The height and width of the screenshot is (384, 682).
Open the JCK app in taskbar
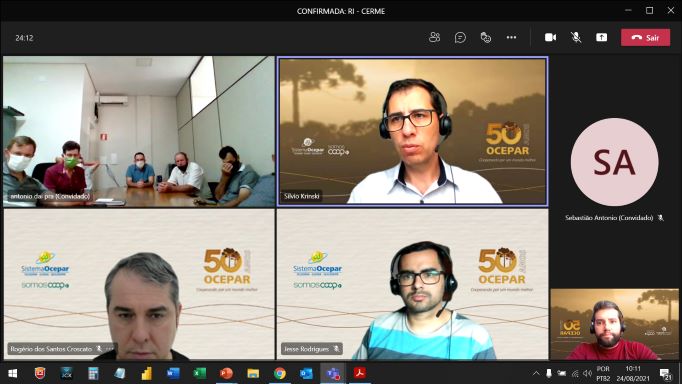(x=66, y=374)
